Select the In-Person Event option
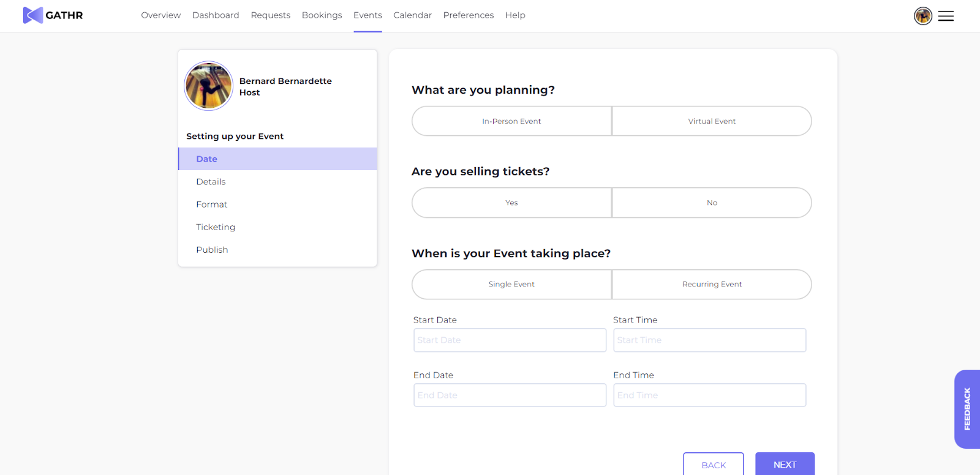 pyautogui.click(x=511, y=121)
